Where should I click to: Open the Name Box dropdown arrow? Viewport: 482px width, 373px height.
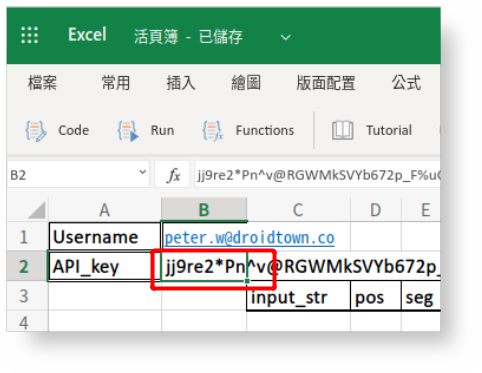click(143, 172)
